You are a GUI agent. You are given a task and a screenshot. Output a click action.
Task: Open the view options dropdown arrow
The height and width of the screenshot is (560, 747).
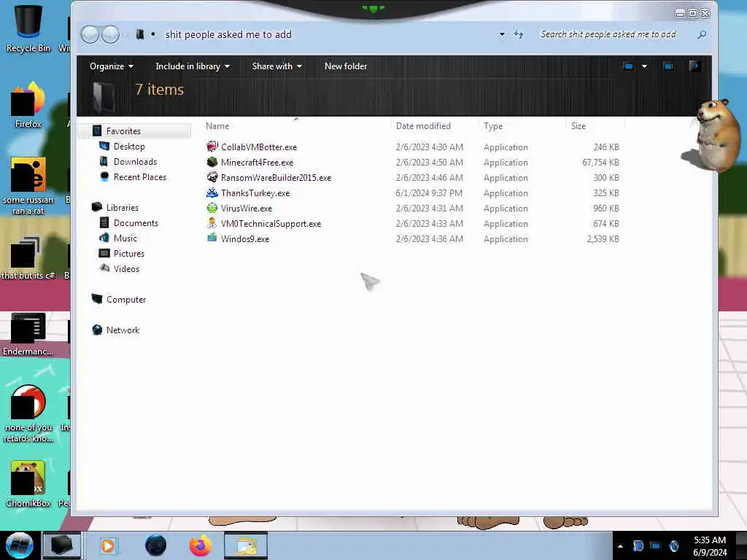click(x=645, y=66)
